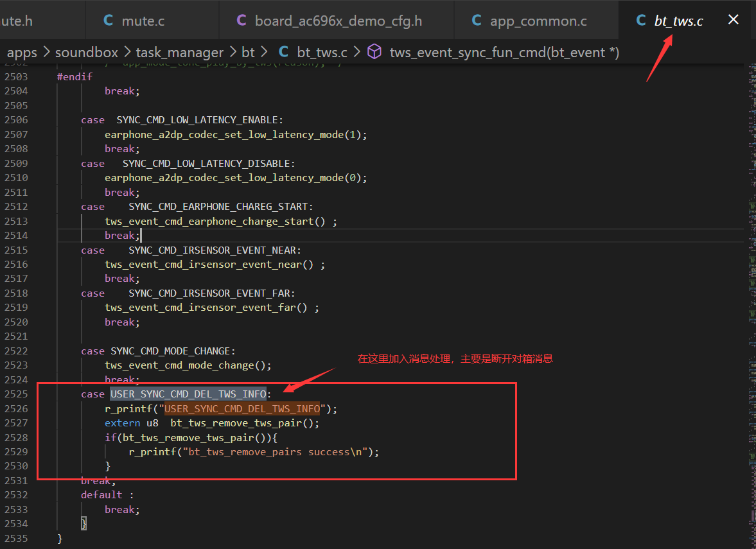This screenshot has width=756, height=549.
Task: Click the C file icon on mute.c tab
Action: click(109, 21)
